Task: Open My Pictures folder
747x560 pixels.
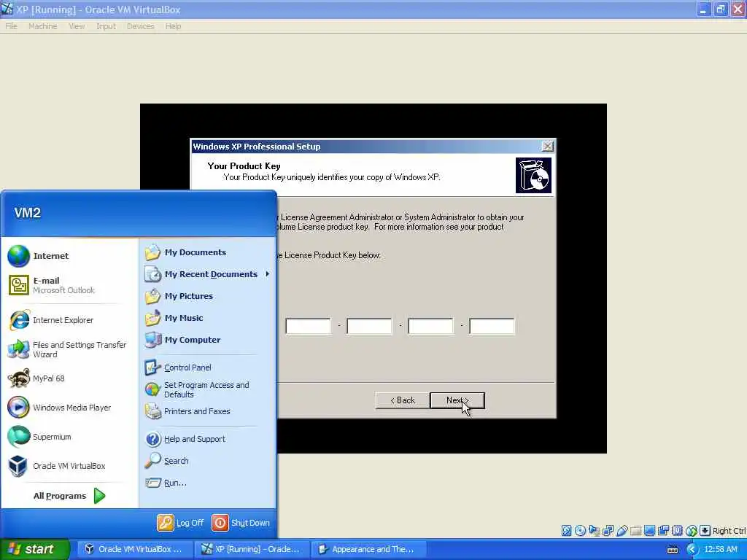Action: coord(206,296)
